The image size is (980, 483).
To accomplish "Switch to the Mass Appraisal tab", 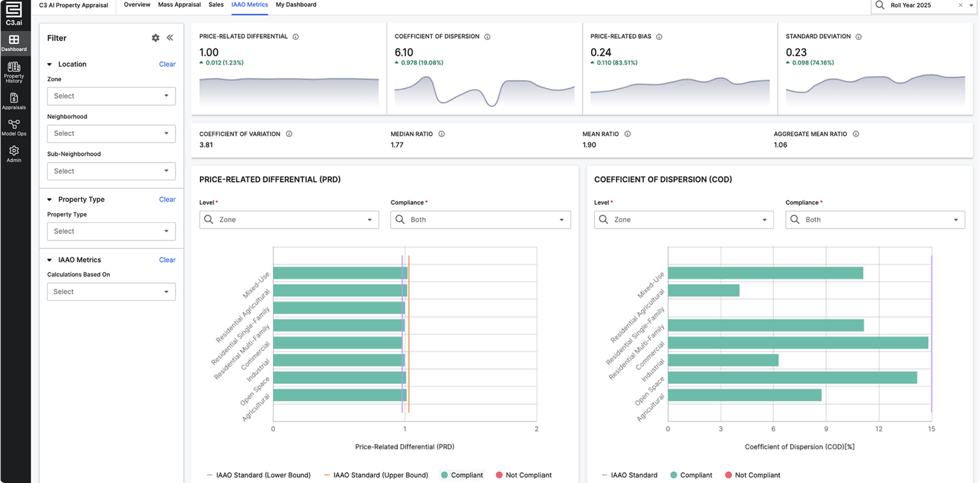I will click(x=179, y=5).
